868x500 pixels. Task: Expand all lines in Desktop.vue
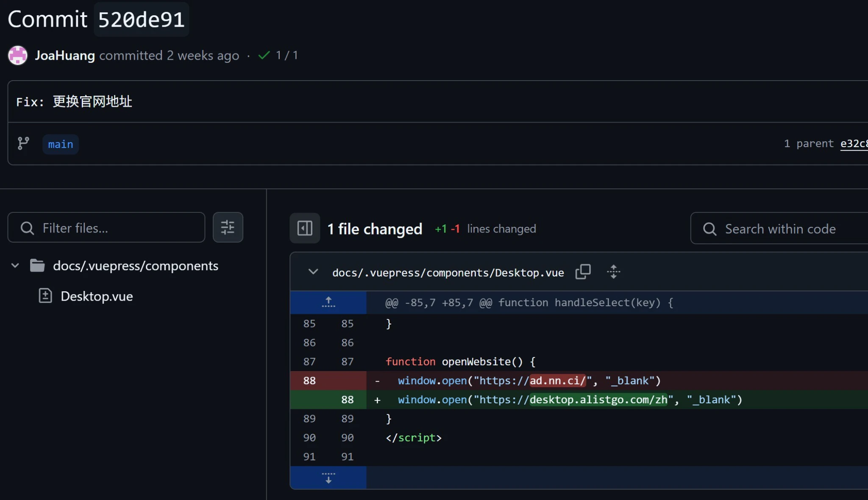613,272
